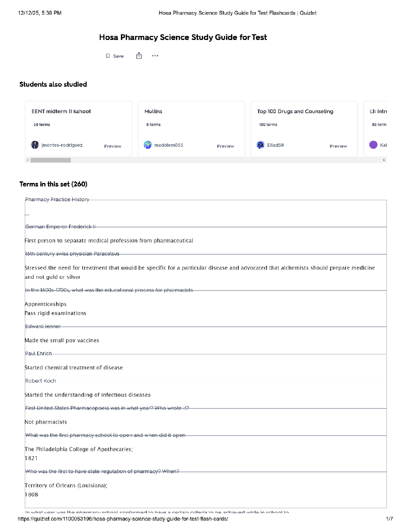
Task: Click the Quizlet URL in footer
Action: 123,519
